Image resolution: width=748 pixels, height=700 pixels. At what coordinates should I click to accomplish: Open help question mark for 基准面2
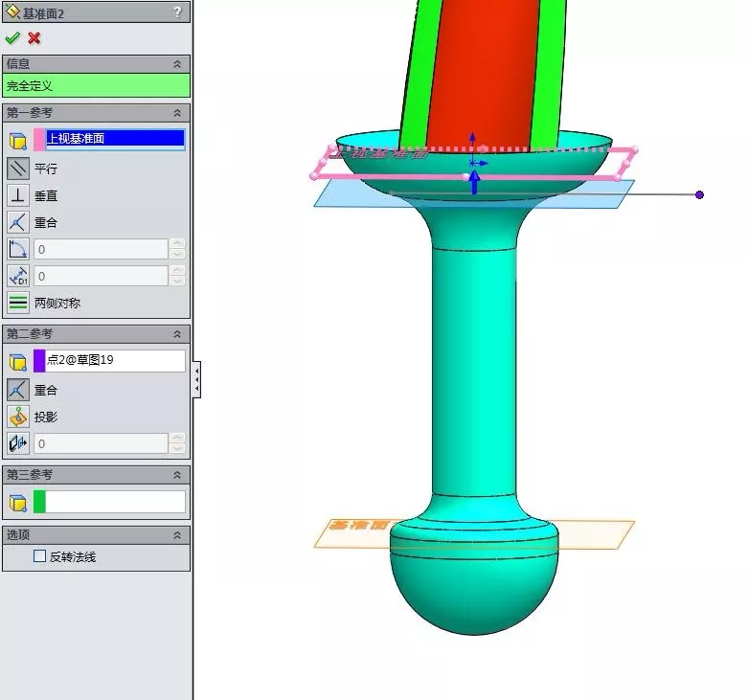click(177, 11)
